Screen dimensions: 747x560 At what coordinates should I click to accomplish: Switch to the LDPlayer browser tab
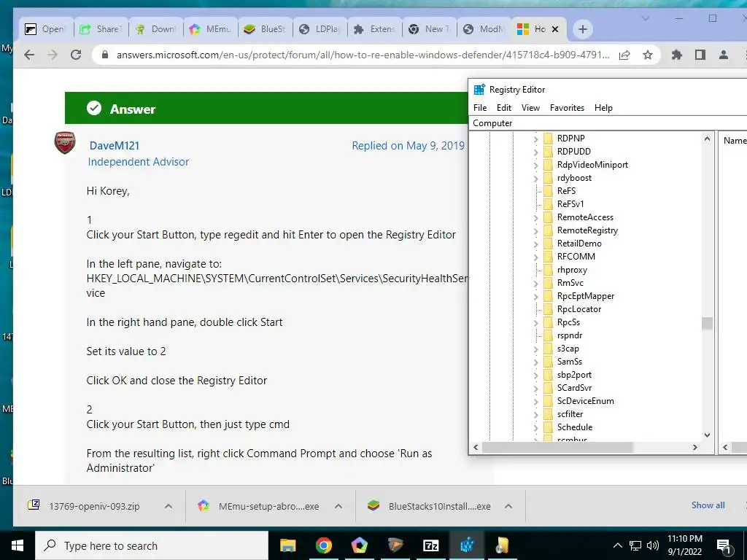click(320, 29)
